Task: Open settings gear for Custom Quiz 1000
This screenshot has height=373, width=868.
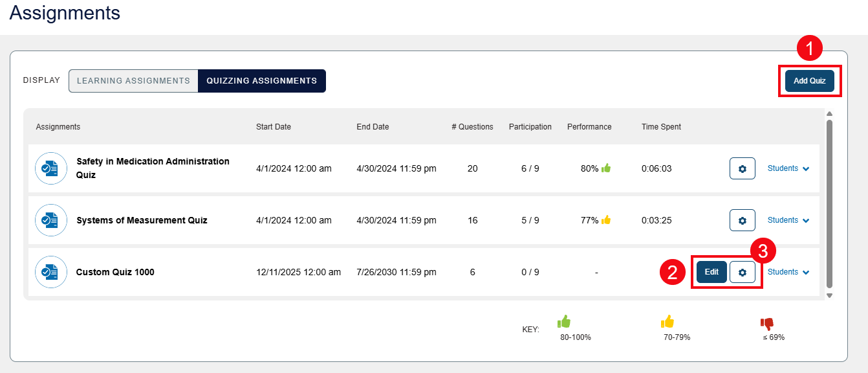Action: click(743, 272)
